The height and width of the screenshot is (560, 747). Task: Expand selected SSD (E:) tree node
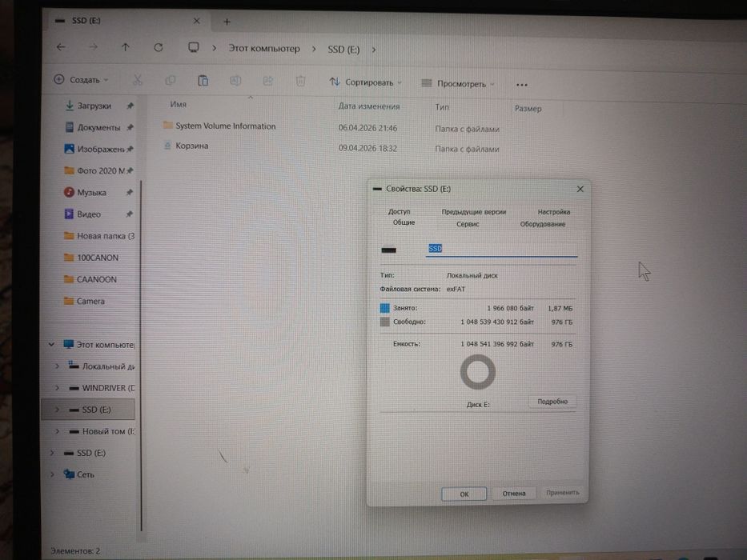pyautogui.click(x=57, y=409)
